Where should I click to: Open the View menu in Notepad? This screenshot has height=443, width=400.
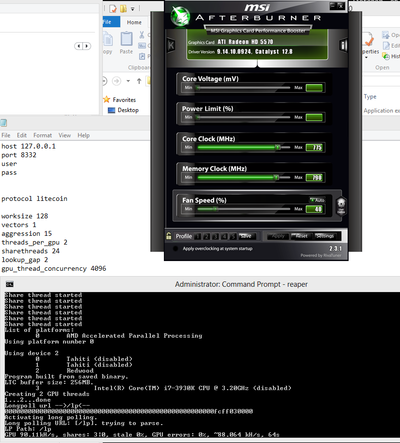64,135
